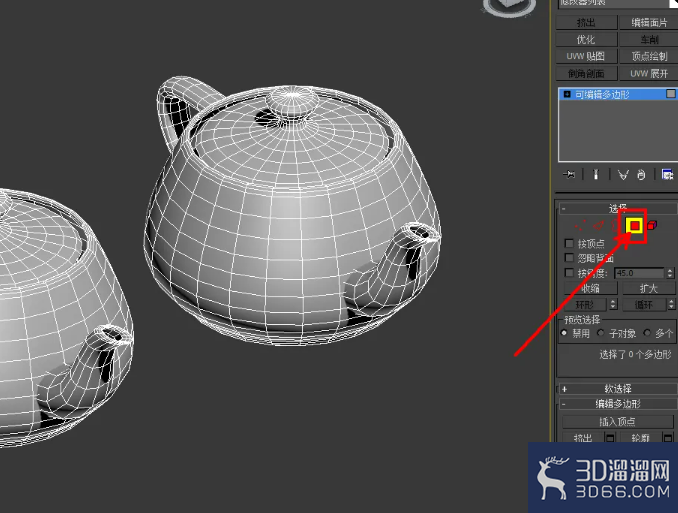This screenshot has height=513, width=678.
Task: Select the 多个 radio button
Action: coord(647,333)
